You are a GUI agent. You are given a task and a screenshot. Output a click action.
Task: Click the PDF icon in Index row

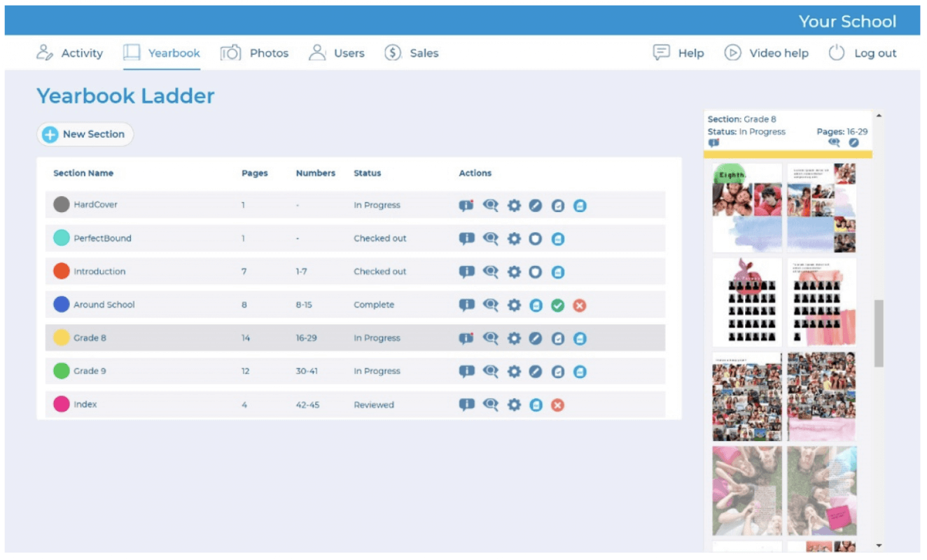536,405
